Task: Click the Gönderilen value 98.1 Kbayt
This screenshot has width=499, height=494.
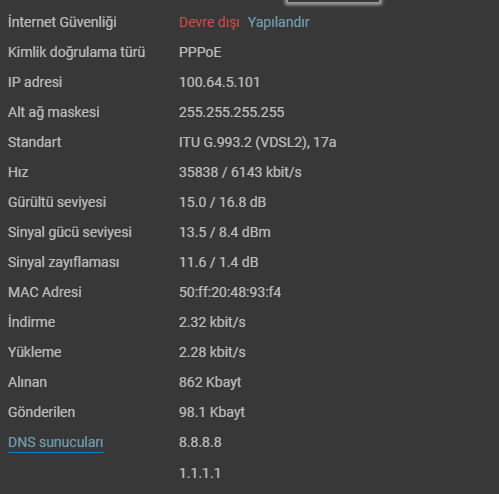Action: pyautogui.click(x=212, y=412)
